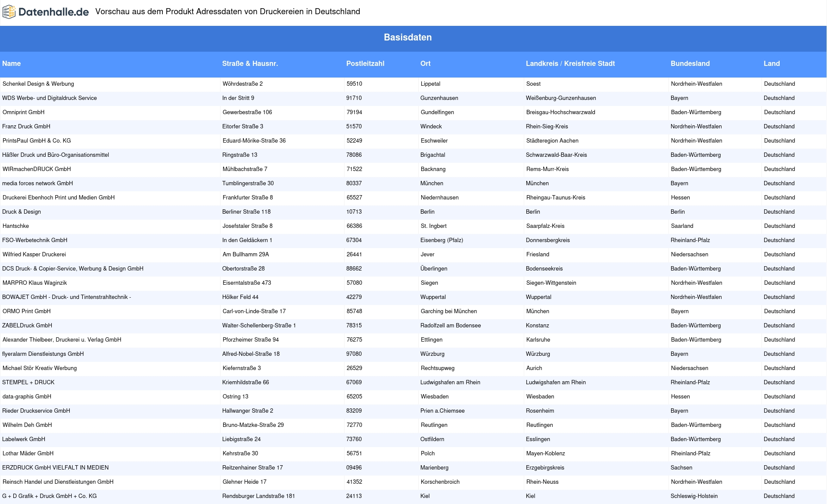Click the district Städteregion Aachen

(553, 141)
